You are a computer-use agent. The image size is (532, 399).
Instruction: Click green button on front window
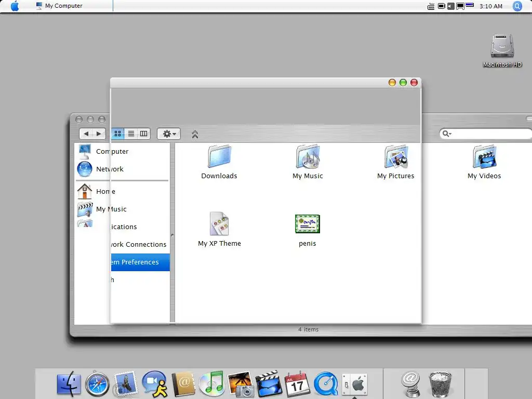pyautogui.click(x=403, y=83)
